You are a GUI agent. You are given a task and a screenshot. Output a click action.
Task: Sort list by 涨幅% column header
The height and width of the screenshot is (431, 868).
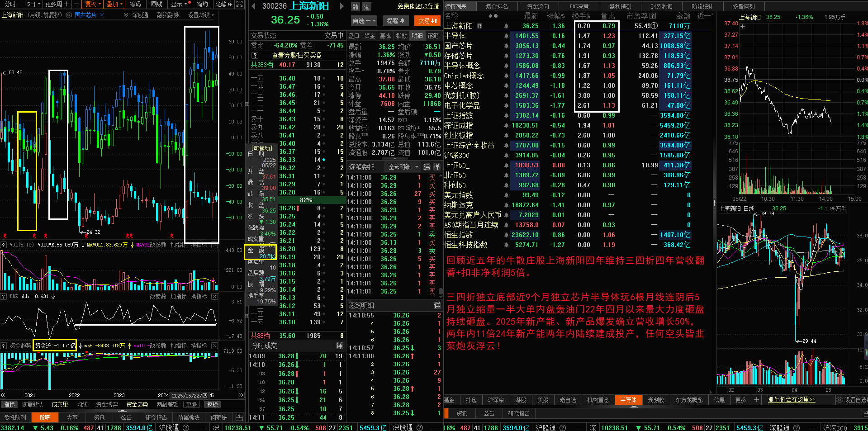[x=555, y=16]
